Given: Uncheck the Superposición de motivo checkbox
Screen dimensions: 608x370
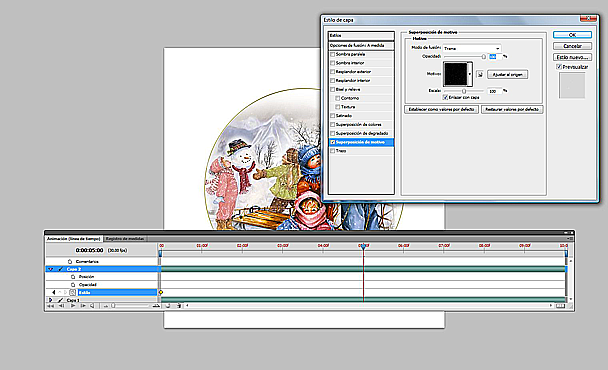Looking at the screenshot, I should point(332,142).
